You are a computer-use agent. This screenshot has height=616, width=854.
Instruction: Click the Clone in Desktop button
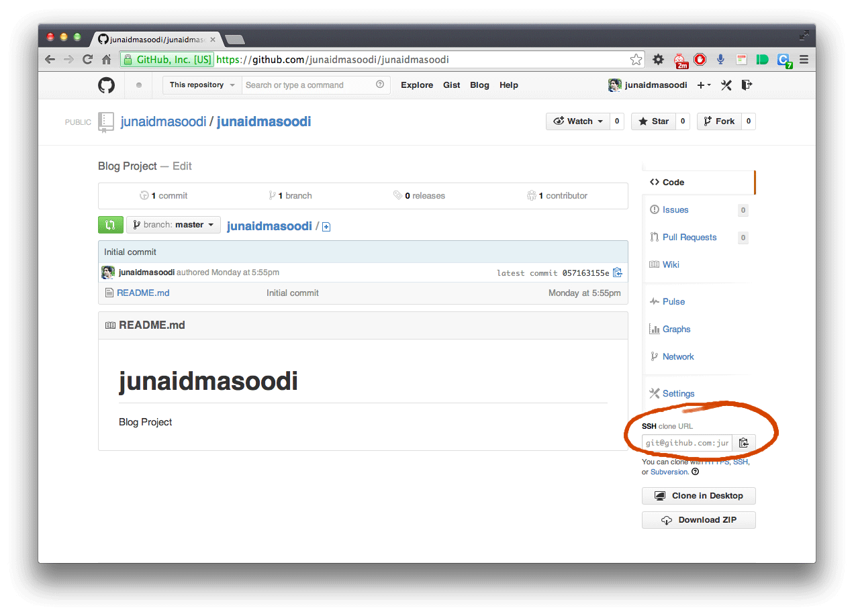point(698,496)
